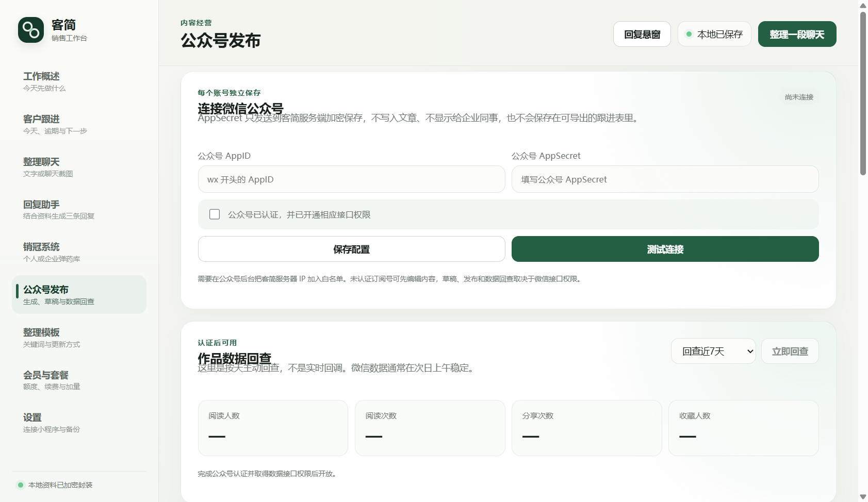The width and height of the screenshot is (868, 502).
Task: Go to 会员与套餐 page
Action: pyautogui.click(x=79, y=380)
